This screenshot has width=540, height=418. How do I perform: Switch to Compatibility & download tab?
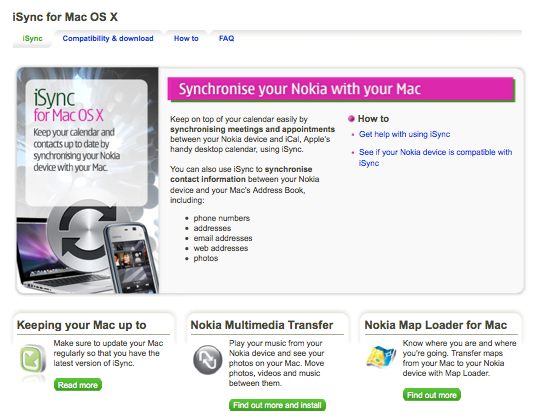coord(108,38)
